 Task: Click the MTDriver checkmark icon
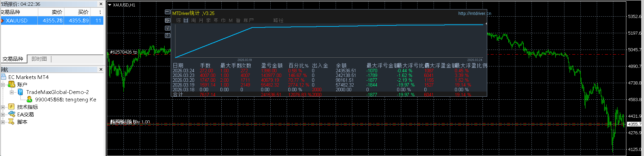click(x=167, y=28)
